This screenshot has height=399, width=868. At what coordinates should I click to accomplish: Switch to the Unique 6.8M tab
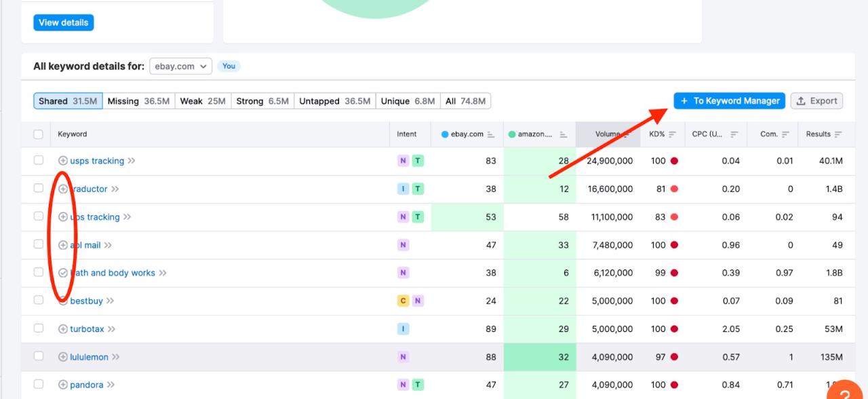(408, 101)
